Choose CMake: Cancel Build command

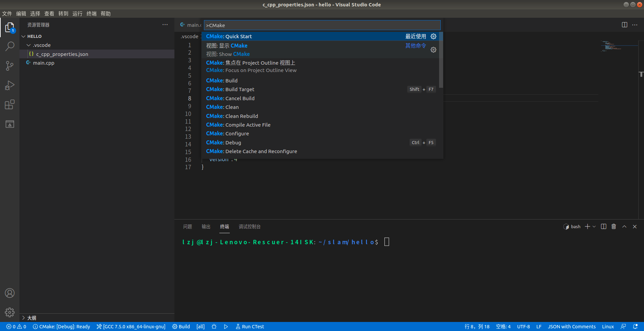320,98
